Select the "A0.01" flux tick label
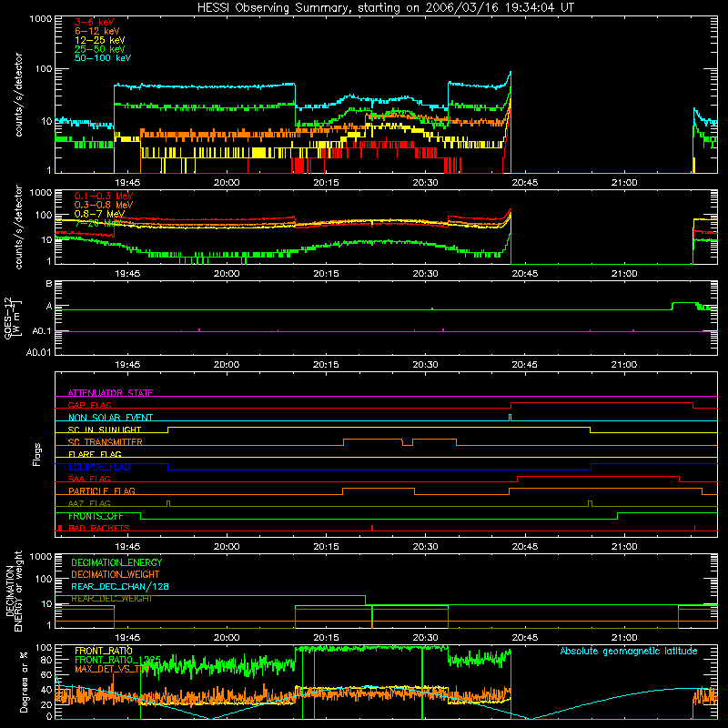Viewport: 728px width, 728px height. point(39,352)
